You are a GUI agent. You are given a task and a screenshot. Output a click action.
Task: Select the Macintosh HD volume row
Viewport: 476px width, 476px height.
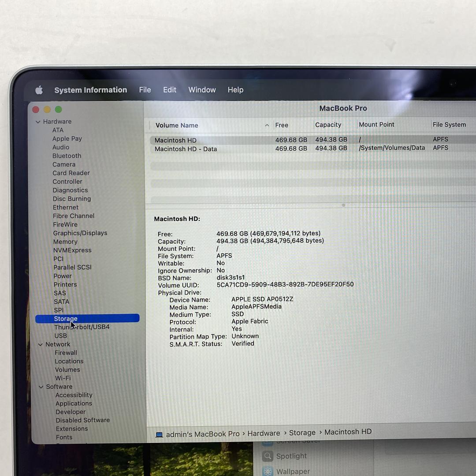312,140
